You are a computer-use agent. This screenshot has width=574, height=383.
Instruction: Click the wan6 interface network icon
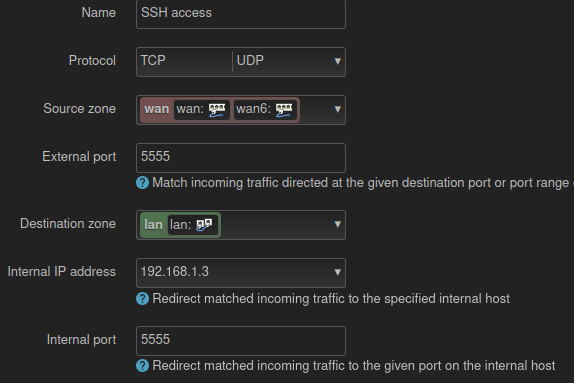284,110
